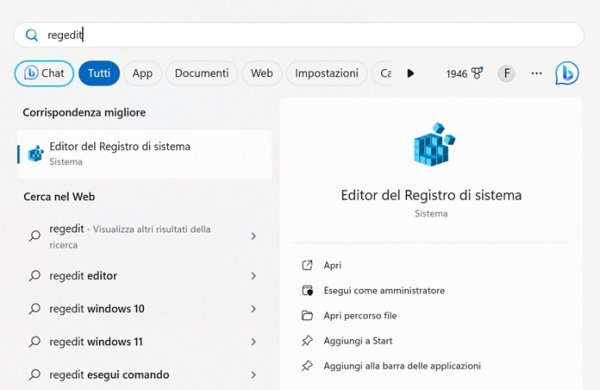Expand arrow next to regedit windows 10
This screenshot has width=600, height=390.
tap(253, 309)
